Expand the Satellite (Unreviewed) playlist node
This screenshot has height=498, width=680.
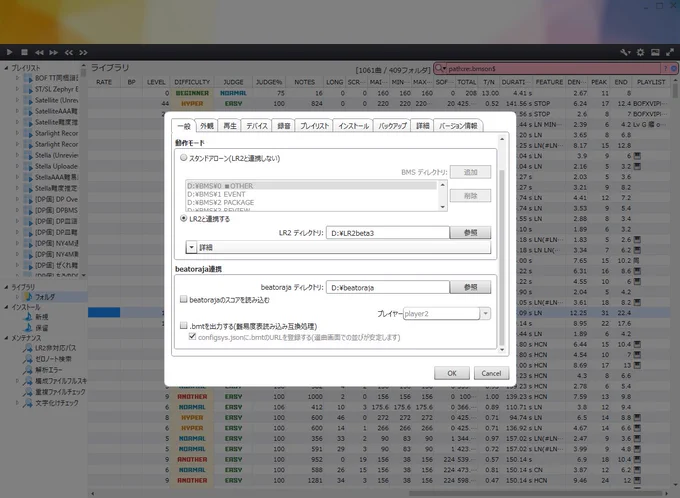17,100
